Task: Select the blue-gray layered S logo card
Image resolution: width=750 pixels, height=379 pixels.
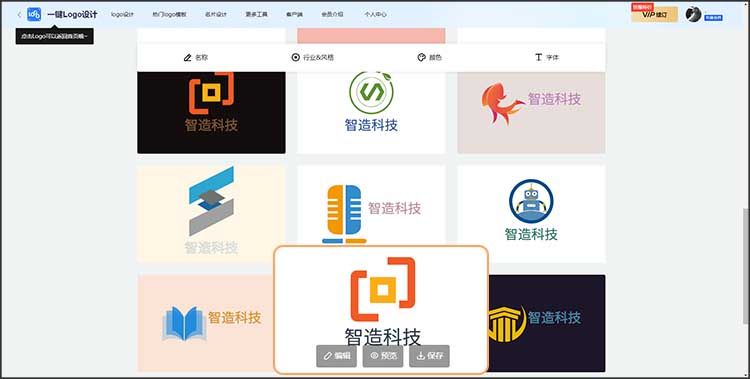Action: [211, 214]
